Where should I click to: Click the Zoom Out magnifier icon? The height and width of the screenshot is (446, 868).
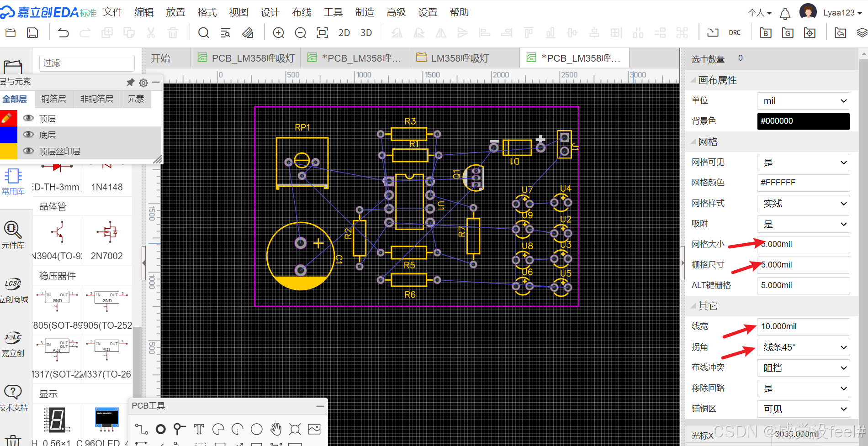click(x=300, y=32)
